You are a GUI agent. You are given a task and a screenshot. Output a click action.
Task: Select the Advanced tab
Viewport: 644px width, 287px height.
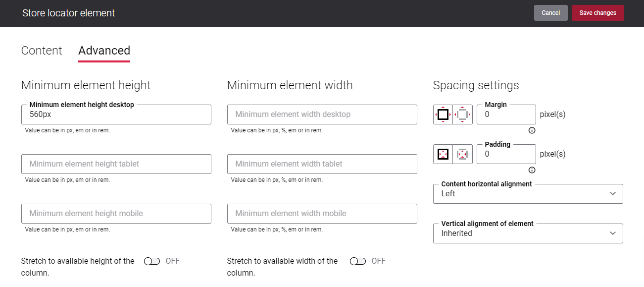(x=104, y=51)
